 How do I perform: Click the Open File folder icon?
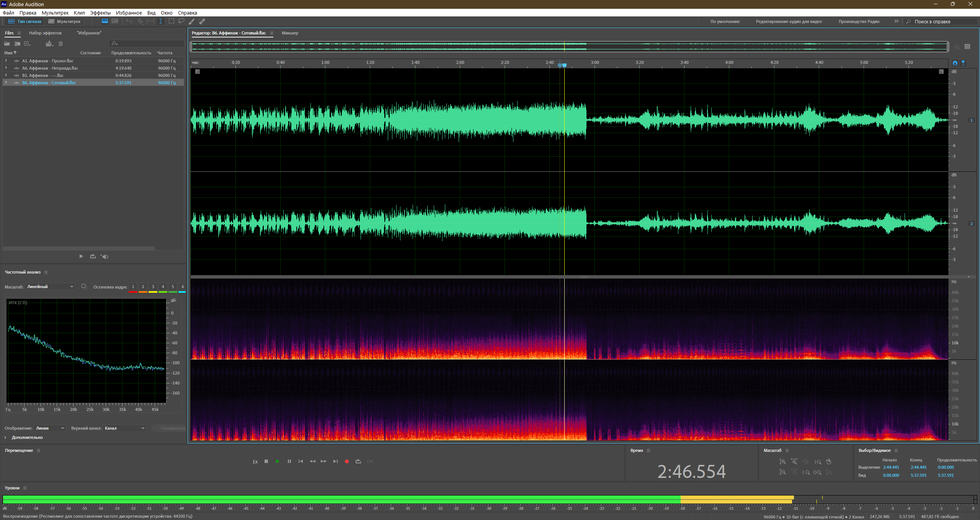click(x=7, y=44)
